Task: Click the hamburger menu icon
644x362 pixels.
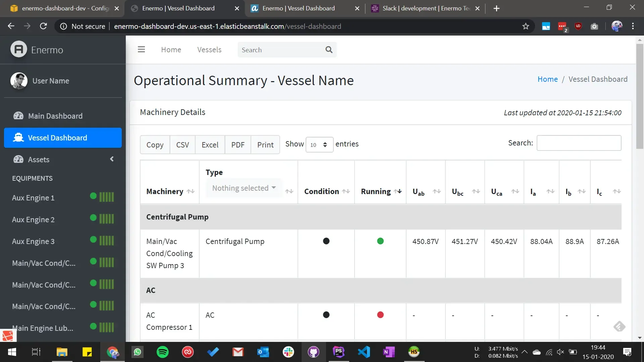Action: pos(141,50)
